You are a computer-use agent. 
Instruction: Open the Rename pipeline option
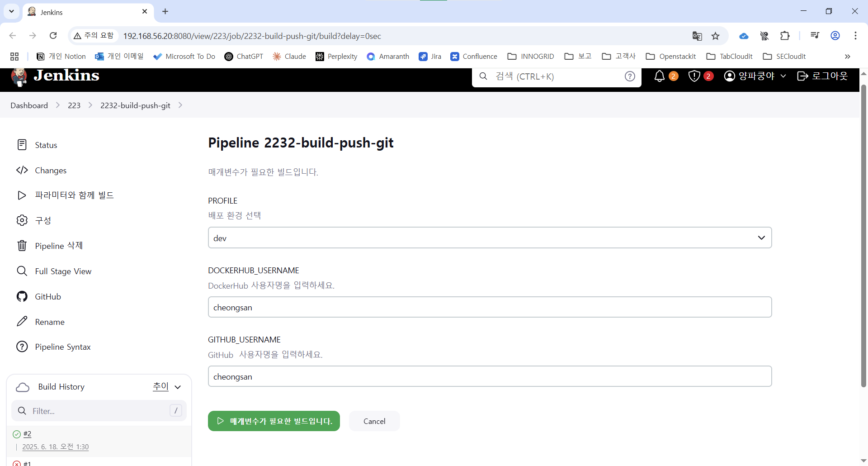pyautogui.click(x=49, y=322)
